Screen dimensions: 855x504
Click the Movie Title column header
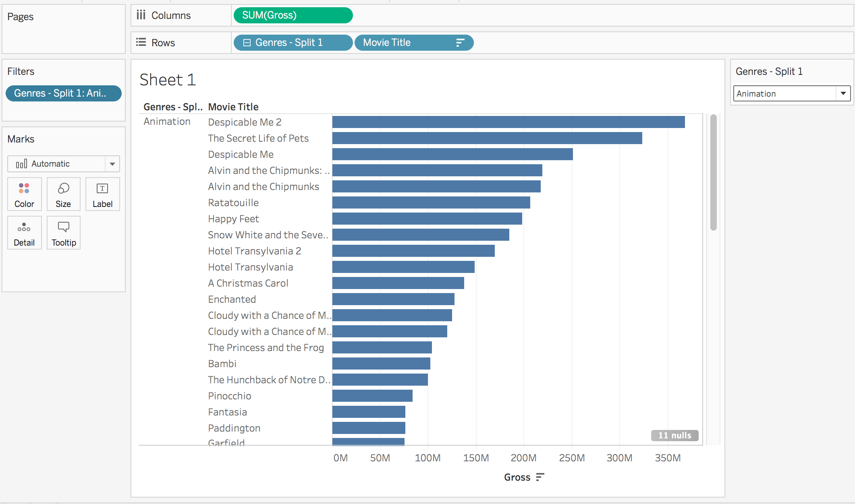point(233,107)
